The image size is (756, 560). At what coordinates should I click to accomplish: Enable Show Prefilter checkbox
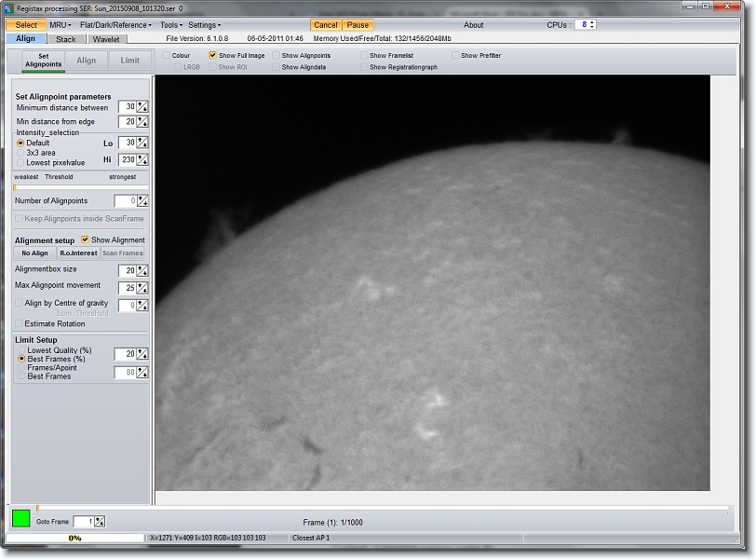455,56
